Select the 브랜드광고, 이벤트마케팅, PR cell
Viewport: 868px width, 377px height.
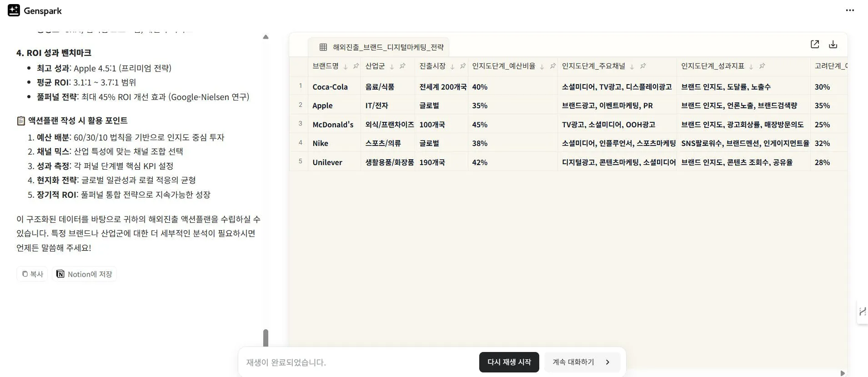[x=617, y=106]
